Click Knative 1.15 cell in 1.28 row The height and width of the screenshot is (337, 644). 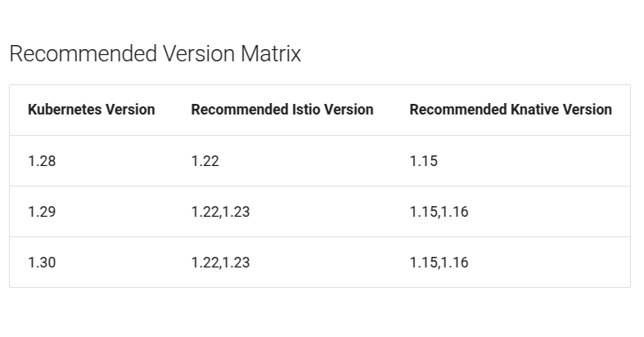click(423, 161)
